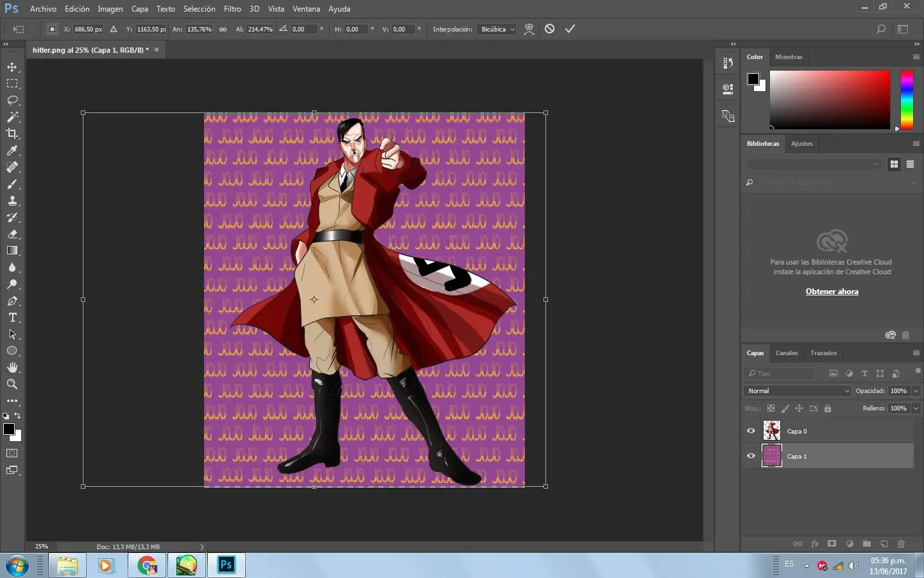Select the History Brush tool
The image size is (924, 578).
click(12, 217)
